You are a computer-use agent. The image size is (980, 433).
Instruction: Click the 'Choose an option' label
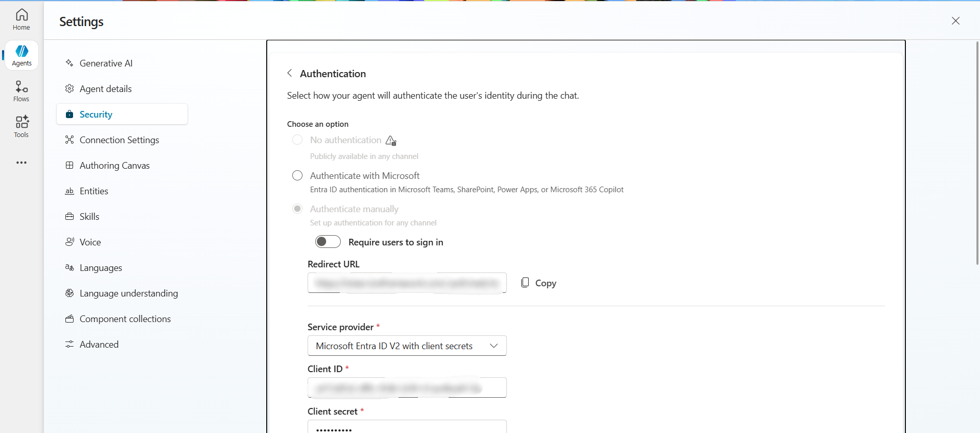[x=318, y=124]
